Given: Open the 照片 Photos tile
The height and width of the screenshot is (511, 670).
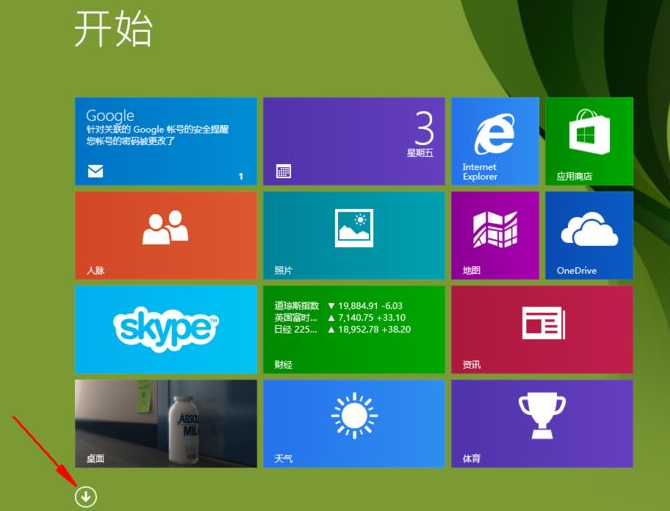Looking at the screenshot, I should (x=354, y=235).
